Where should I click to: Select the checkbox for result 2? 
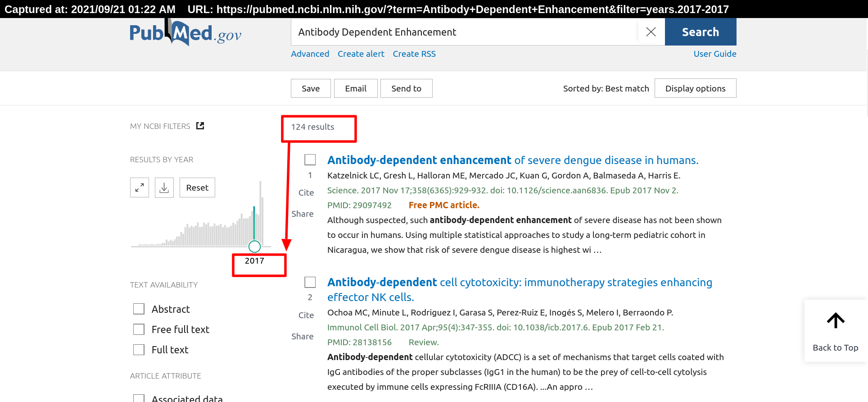point(310,282)
